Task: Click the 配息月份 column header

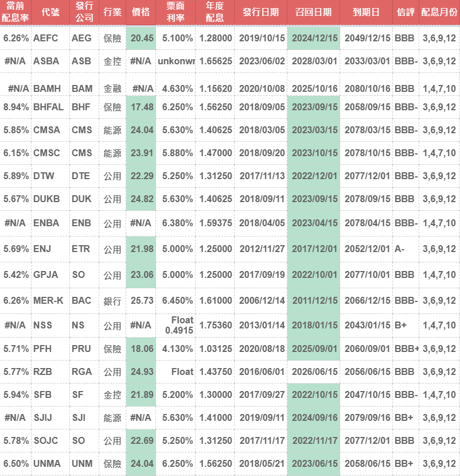Action: coord(439,12)
